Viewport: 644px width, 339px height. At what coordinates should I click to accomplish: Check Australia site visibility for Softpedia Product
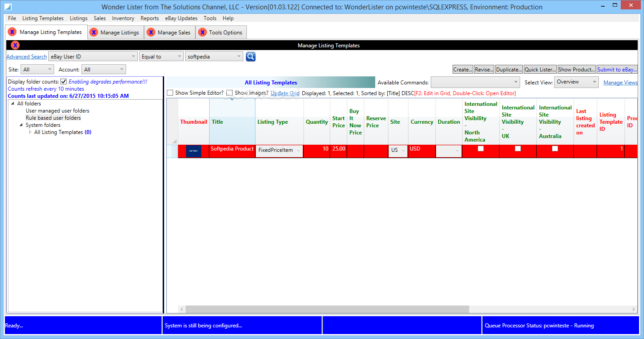[555, 149]
